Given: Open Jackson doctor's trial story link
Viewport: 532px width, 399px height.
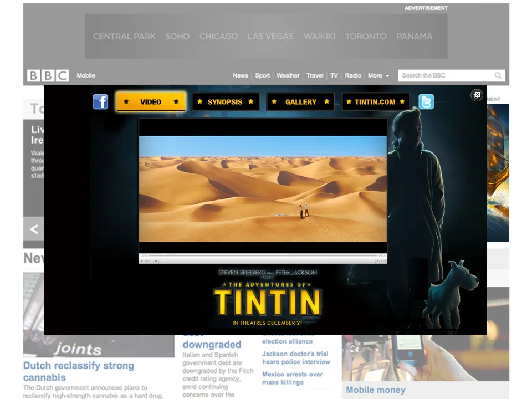Looking at the screenshot, I should (295, 357).
